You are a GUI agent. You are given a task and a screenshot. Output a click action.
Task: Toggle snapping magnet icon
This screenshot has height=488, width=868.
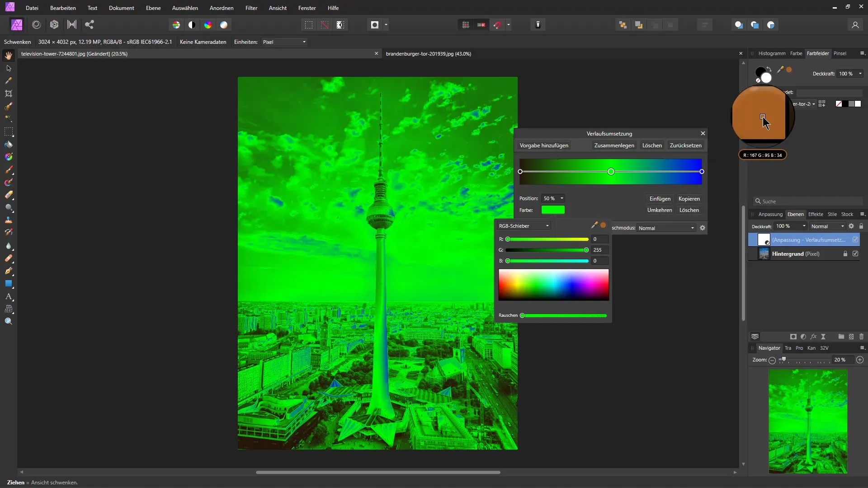497,25
